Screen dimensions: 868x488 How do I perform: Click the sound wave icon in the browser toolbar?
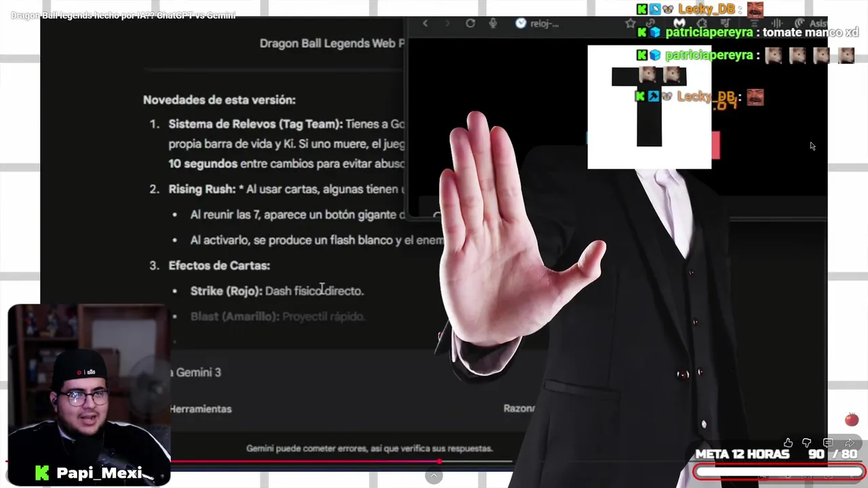click(778, 24)
